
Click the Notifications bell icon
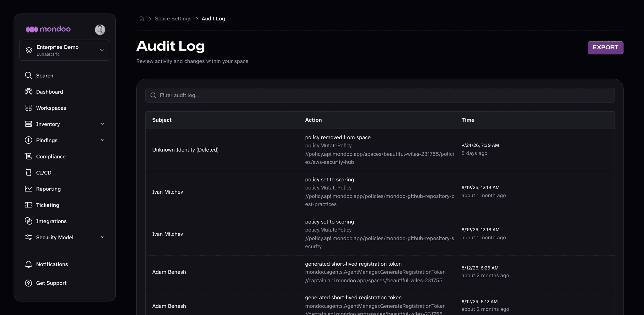(28, 264)
